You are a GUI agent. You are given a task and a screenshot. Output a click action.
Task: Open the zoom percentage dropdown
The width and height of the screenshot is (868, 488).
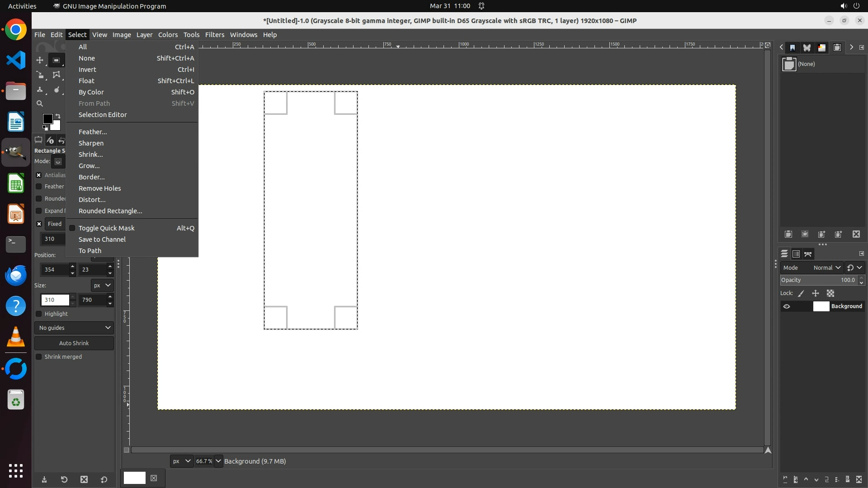[218, 461]
